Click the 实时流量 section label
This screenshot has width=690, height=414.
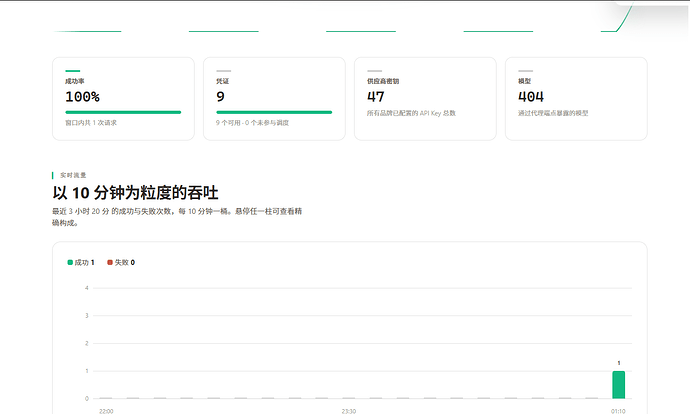[x=73, y=175]
